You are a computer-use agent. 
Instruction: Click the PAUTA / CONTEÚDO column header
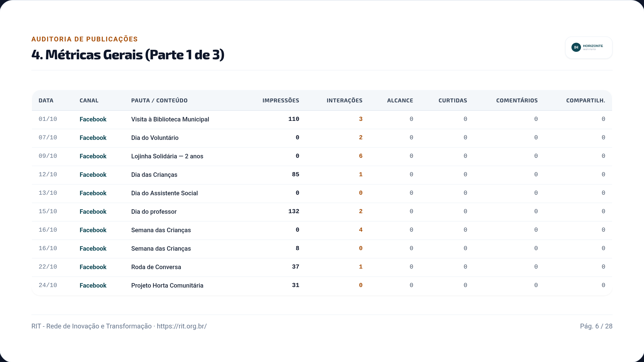click(159, 100)
